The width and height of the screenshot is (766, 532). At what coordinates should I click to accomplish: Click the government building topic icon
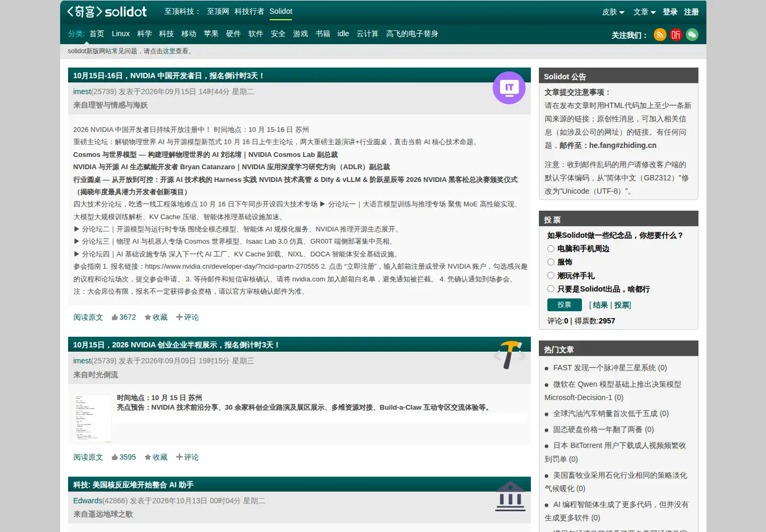point(510,496)
